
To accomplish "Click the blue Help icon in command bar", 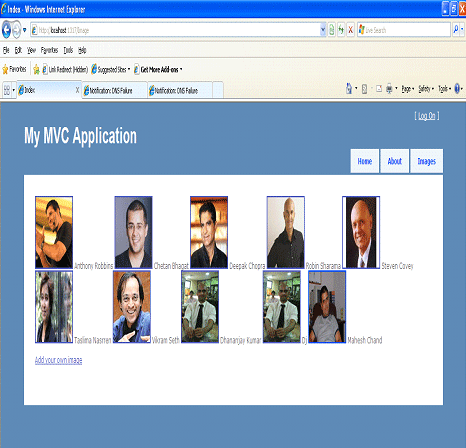I will click(x=457, y=88).
